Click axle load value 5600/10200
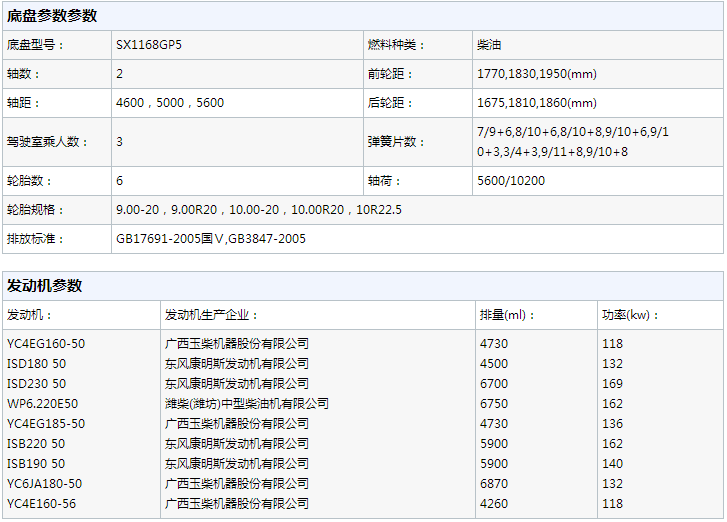Image resolution: width=727 pixels, height=522 pixels. (511, 180)
